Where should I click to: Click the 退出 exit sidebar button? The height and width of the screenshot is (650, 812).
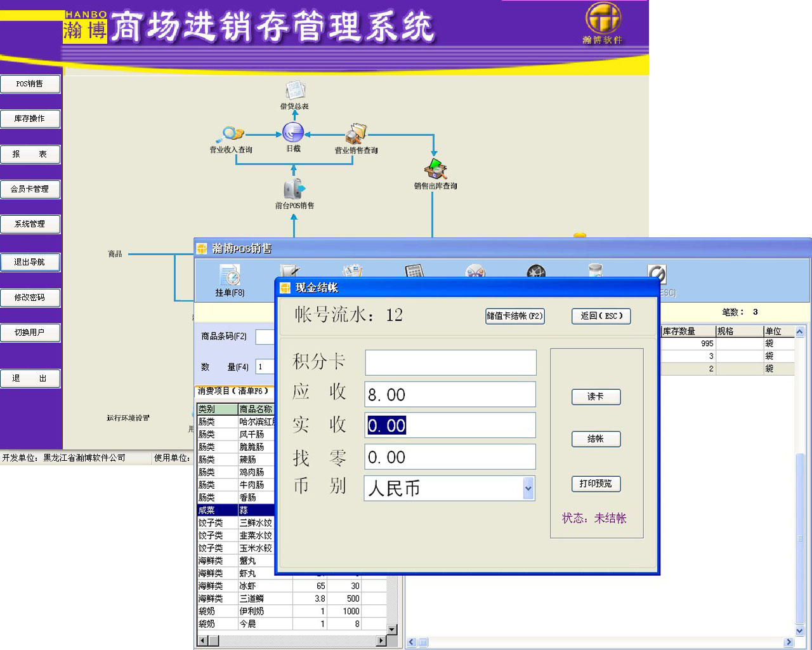30,378
